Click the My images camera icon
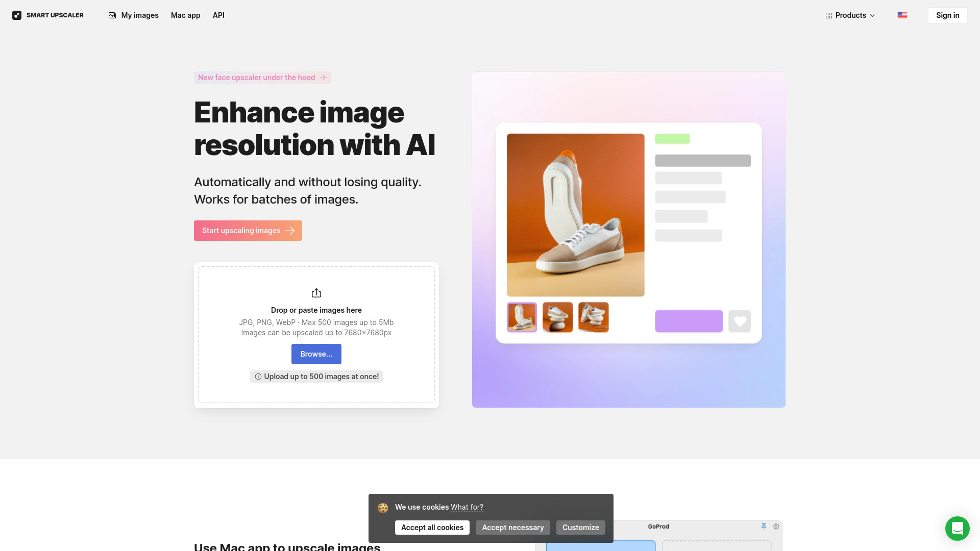 coord(112,15)
